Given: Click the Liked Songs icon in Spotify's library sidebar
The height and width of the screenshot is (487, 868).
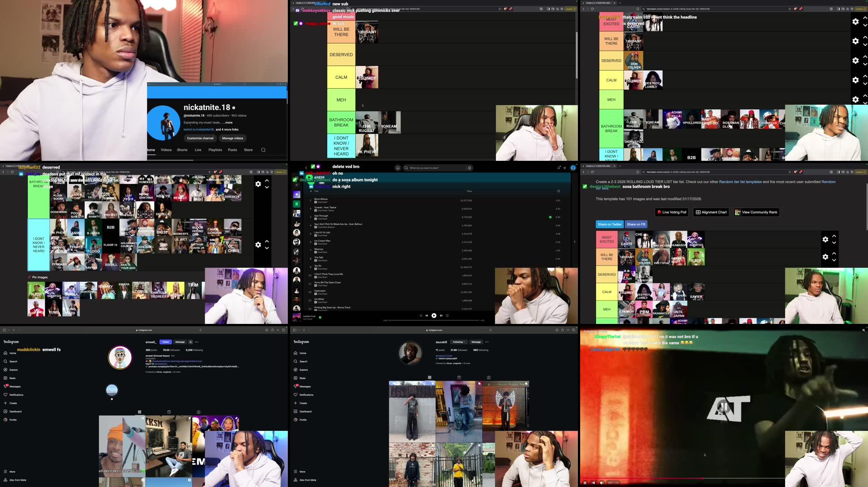Looking at the screenshot, I should [x=297, y=194].
